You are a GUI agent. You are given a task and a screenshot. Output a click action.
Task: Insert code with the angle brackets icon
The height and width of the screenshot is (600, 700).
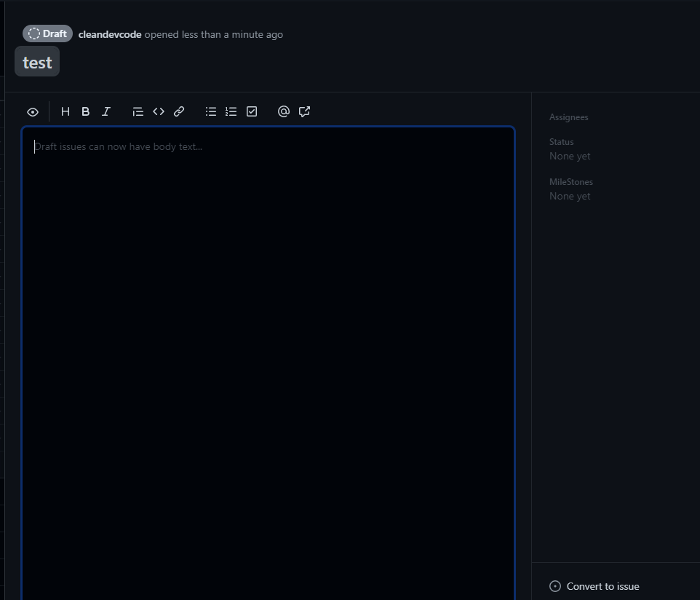click(x=159, y=111)
